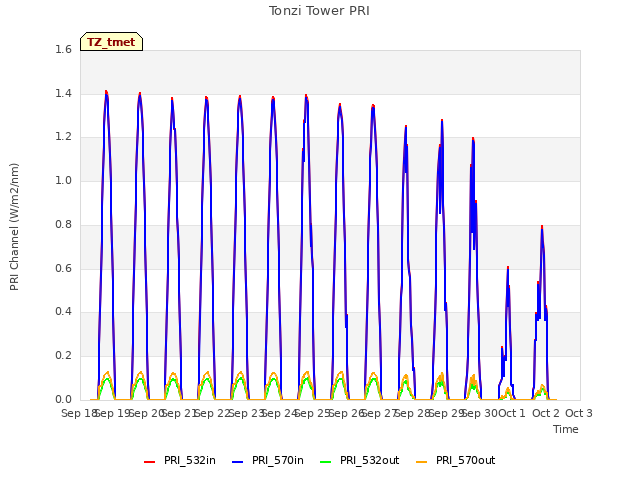Click the y-axis label PRI Channel (W/m2/nm)
The width and height of the screenshot is (640, 480).
coord(14,227)
